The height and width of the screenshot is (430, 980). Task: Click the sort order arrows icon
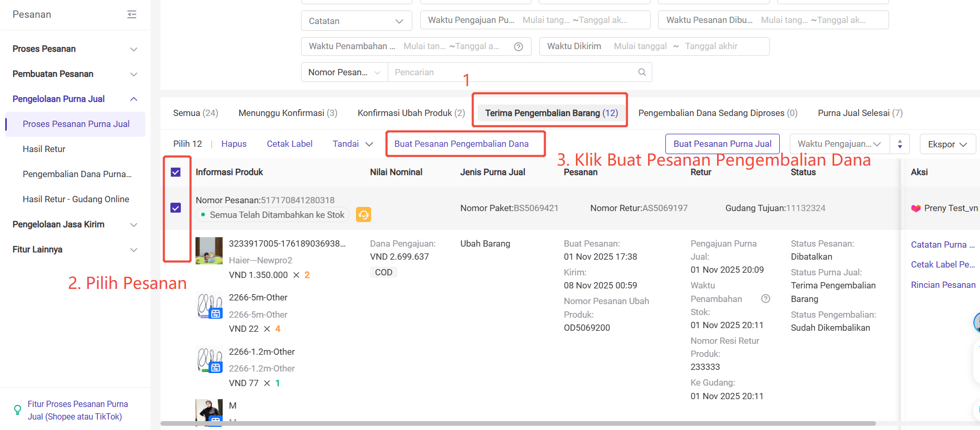click(900, 144)
